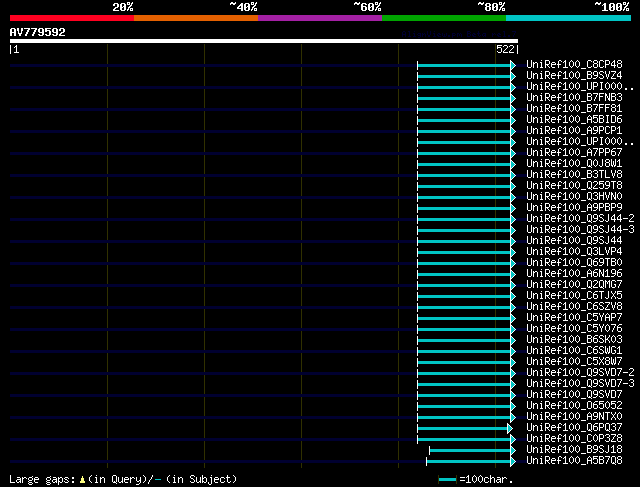Select the UniRef100_Q9SVD7 label
The image size is (640, 487).
coord(574,395)
